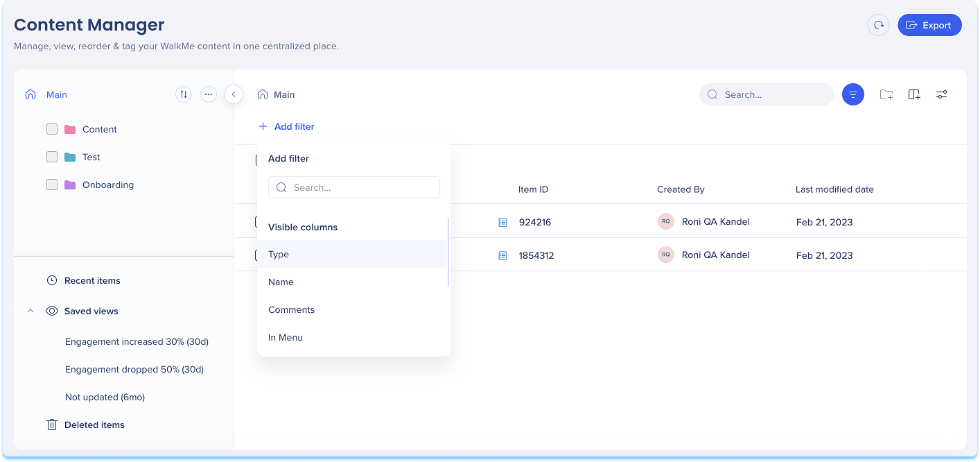Click the refresh icon beside Export

click(x=878, y=25)
